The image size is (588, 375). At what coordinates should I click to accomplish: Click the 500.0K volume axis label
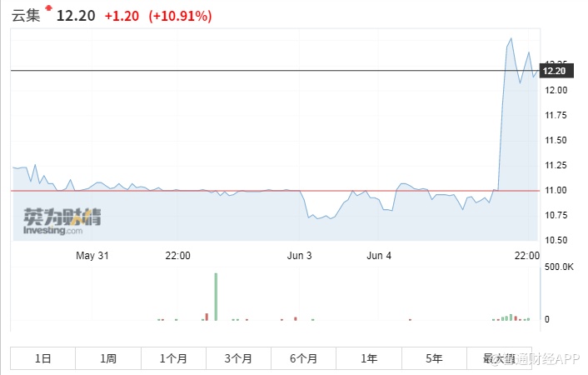coord(559,267)
